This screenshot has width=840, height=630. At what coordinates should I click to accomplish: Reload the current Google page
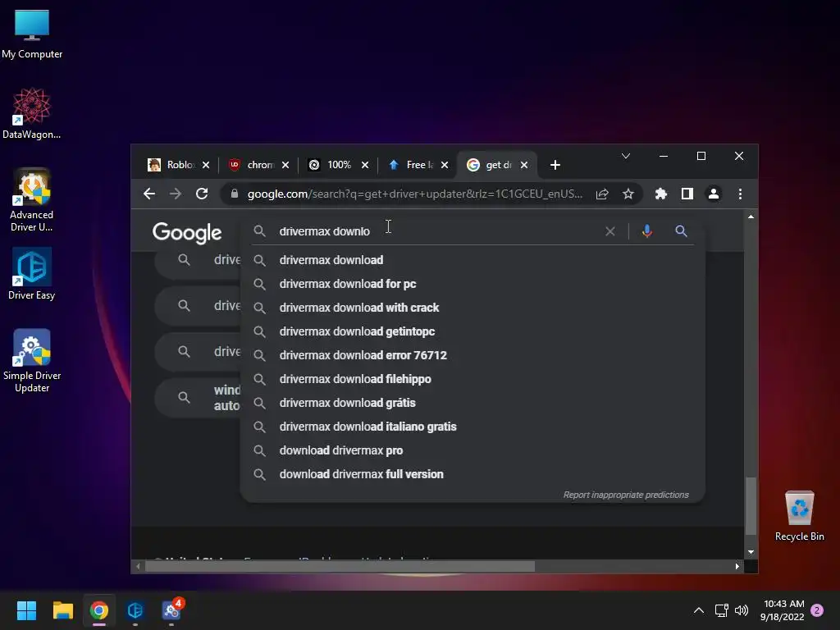pos(202,194)
